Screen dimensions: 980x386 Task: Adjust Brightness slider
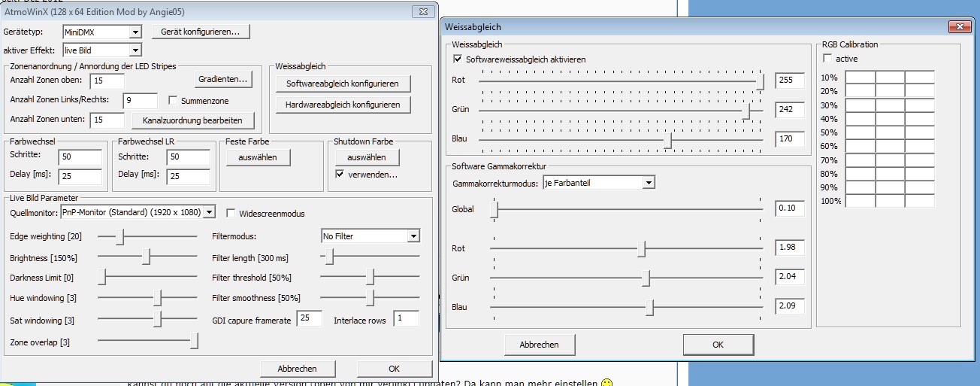[147, 257]
